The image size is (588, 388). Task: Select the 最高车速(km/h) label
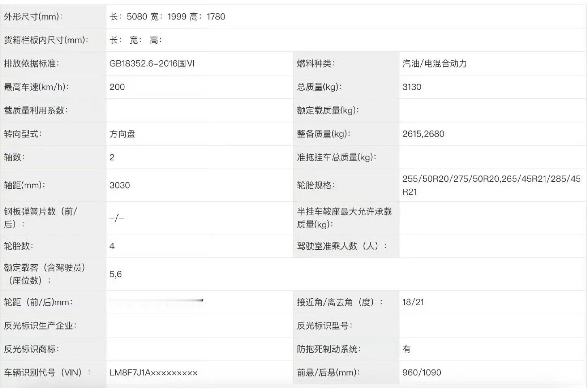[36, 87]
